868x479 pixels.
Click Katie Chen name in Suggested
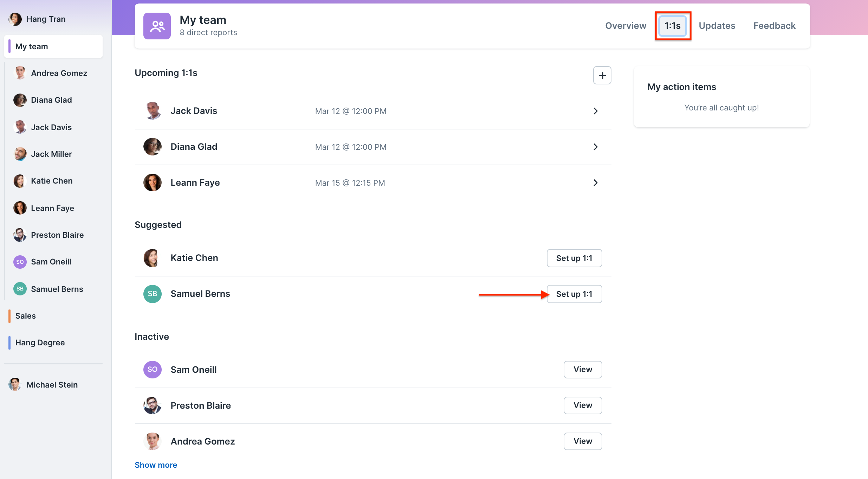pyautogui.click(x=194, y=258)
